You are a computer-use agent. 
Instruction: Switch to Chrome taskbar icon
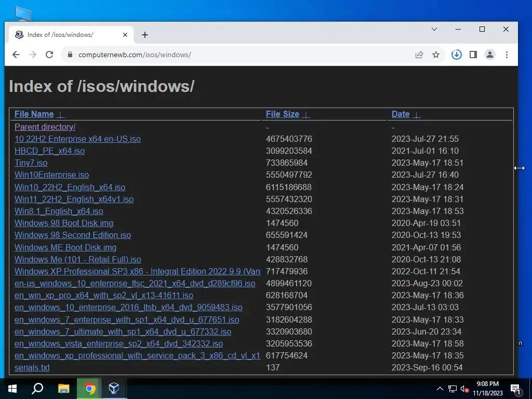tap(89, 389)
